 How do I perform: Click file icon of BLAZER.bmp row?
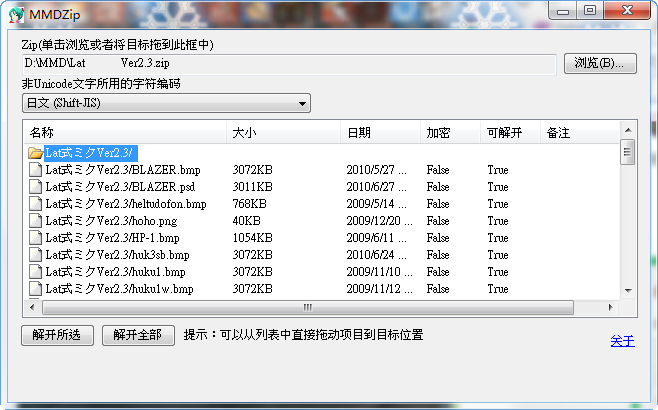pos(36,170)
